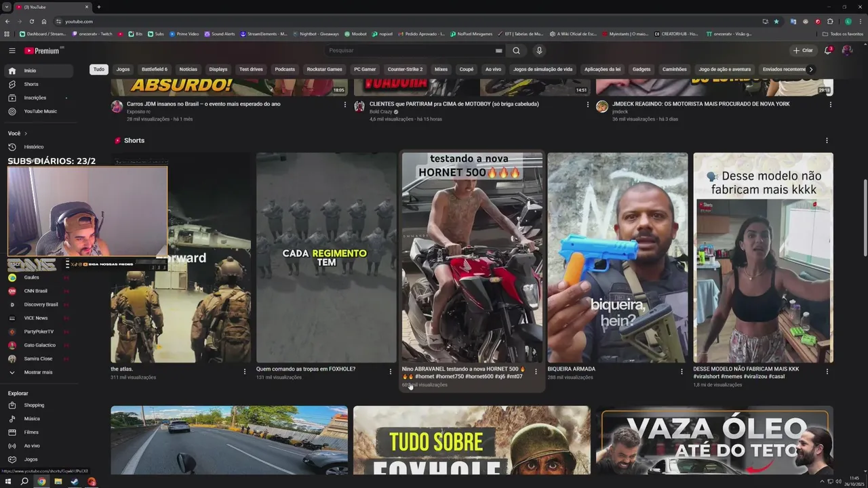Play the CADA REGIMENTO TEM short
The width and height of the screenshot is (868, 488).
(x=326, y=258)
